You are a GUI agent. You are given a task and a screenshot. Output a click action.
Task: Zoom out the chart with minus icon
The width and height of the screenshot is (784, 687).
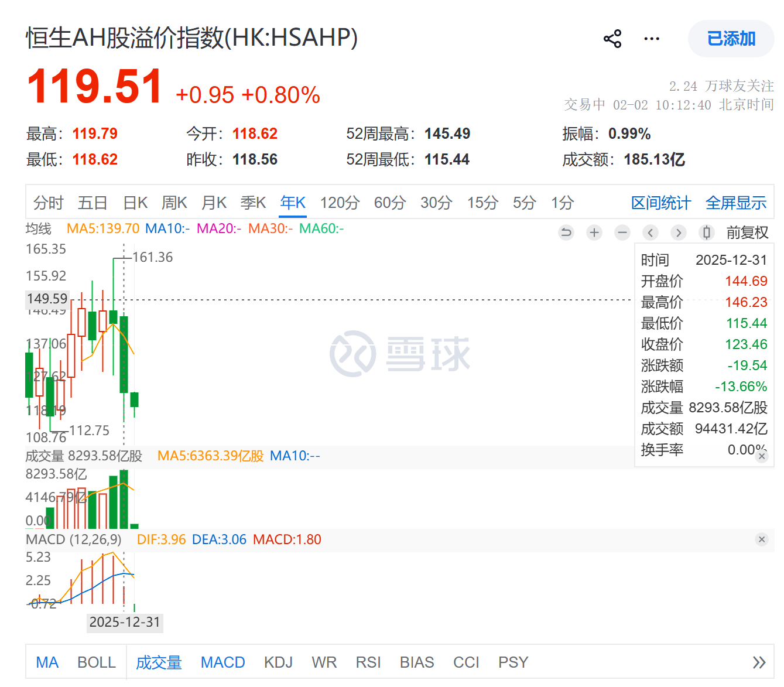[622, 233]
